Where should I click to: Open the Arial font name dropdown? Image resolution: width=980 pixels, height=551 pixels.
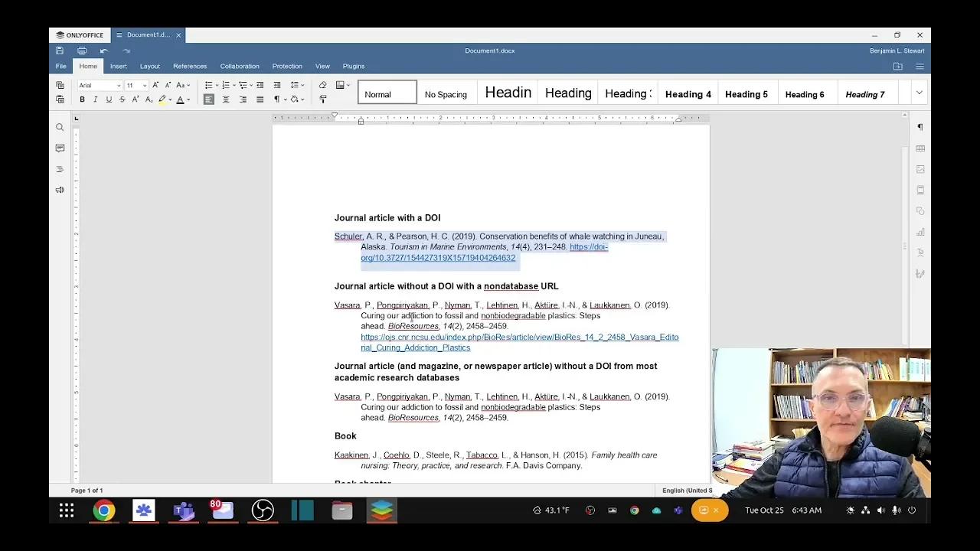coord(119,85)
